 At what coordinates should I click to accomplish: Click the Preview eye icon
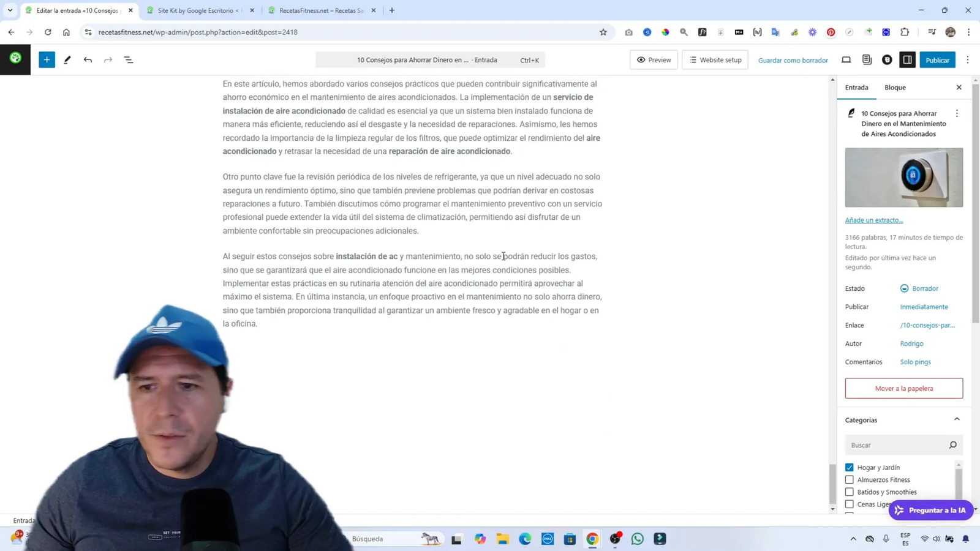coord(653,59)
